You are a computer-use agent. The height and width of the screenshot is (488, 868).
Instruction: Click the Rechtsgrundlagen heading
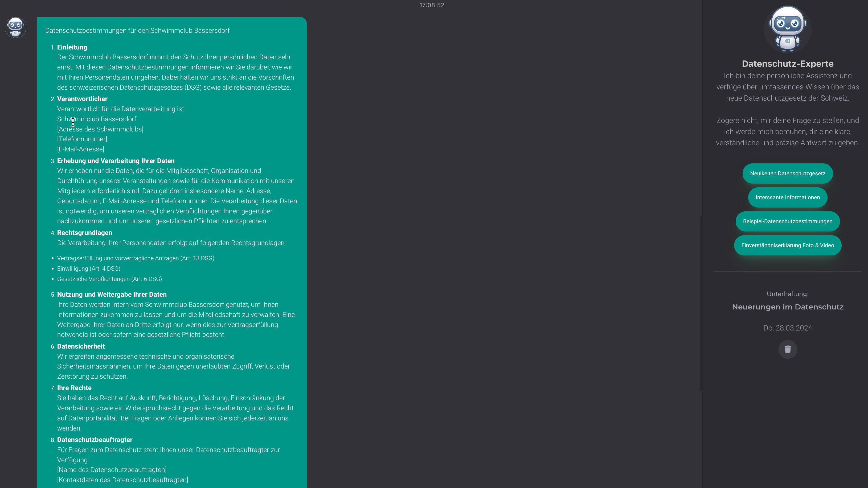[x=85, y=233]
